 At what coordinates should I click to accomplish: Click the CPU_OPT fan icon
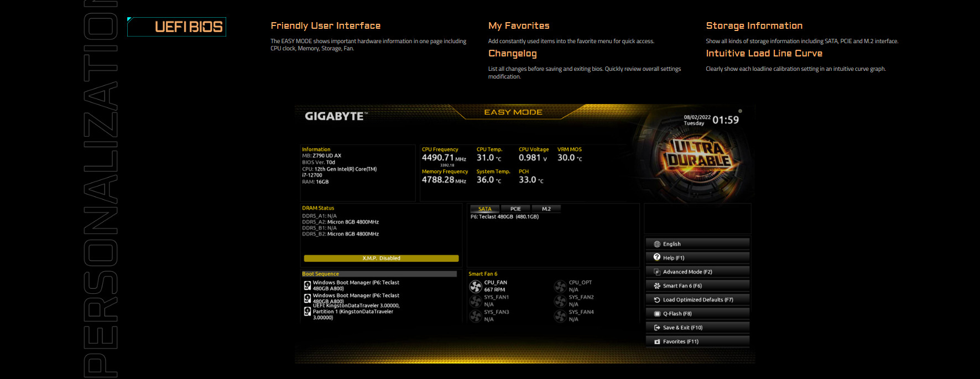tap(560, 286)
